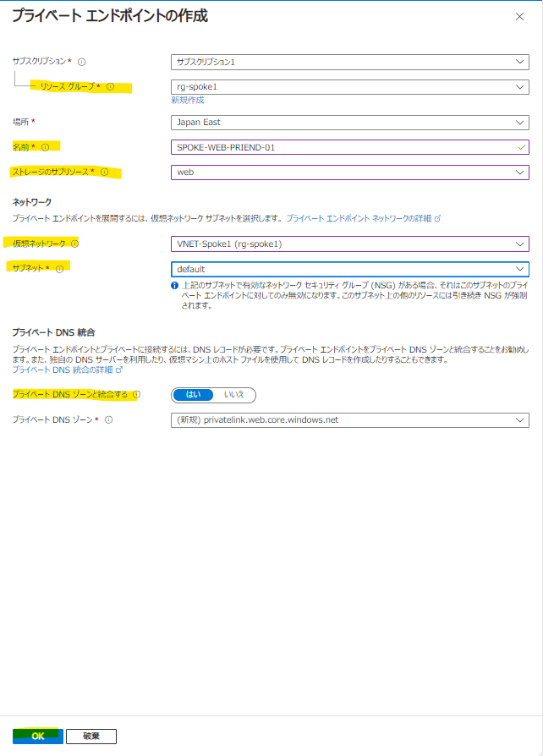Image resolution: width=543 pixels, height=756 pixels.
Task: Click the SPOKE-WEB-PRIEND-01 name field
Action: click(350, 147)
